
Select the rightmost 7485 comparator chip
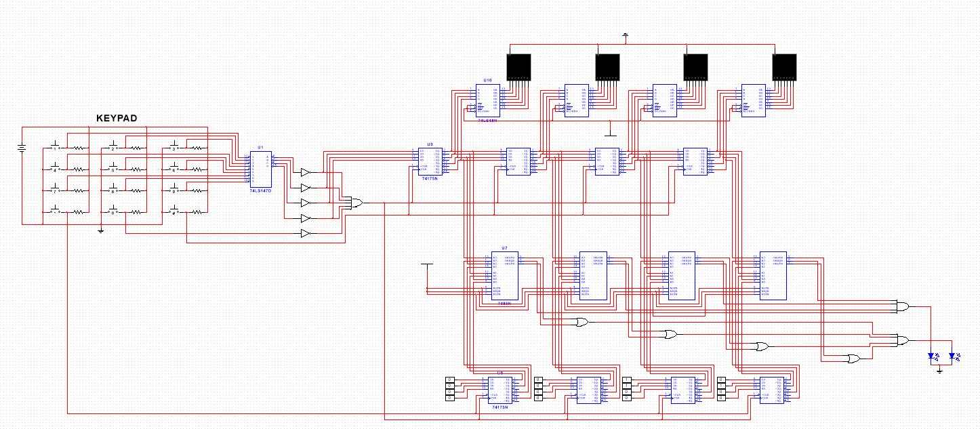(x=773, y=277)
